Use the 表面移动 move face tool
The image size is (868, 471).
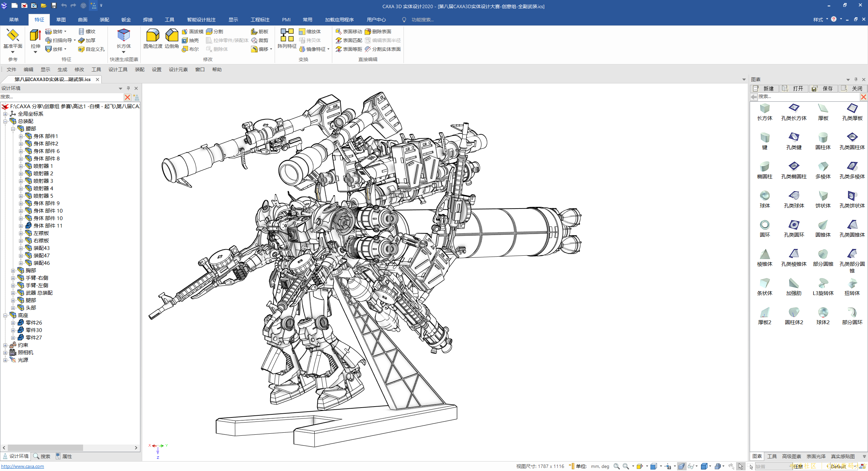349,32
